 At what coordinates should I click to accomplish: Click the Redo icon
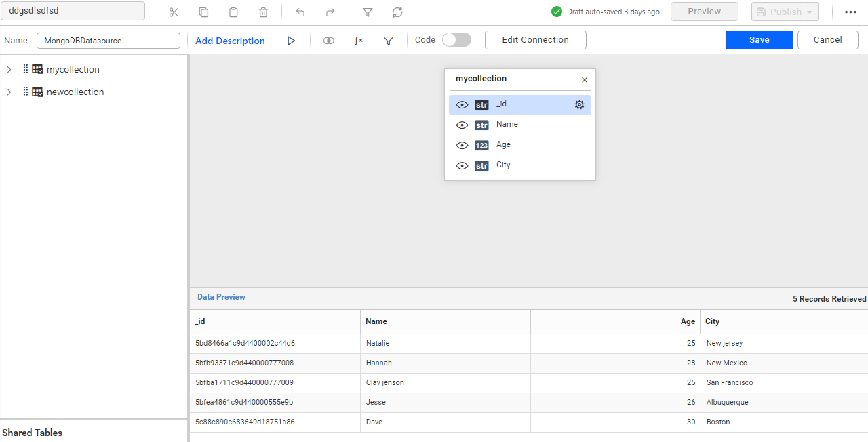[x=330, y=12]
